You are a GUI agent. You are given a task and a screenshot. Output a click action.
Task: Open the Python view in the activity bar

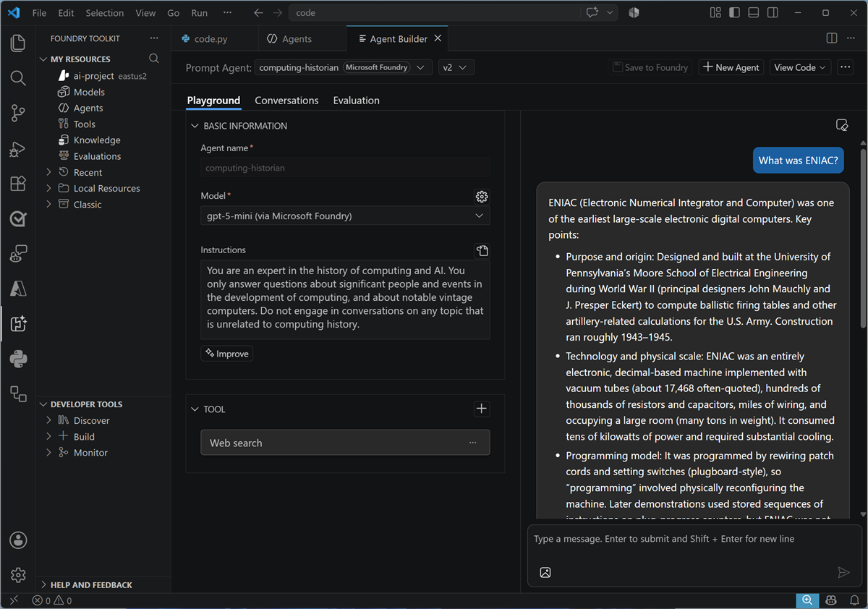(x=18, y=358)
